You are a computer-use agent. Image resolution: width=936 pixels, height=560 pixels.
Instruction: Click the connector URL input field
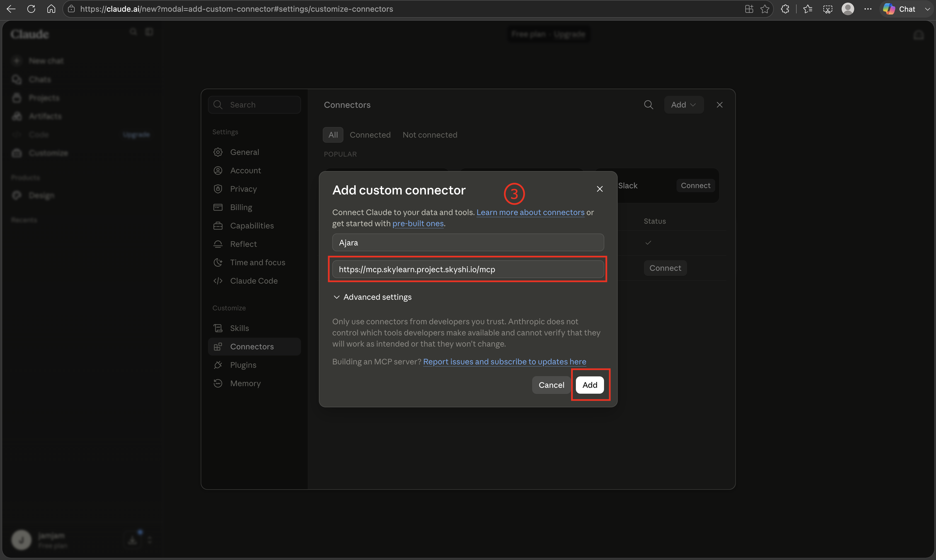click(x=468, y=269)
